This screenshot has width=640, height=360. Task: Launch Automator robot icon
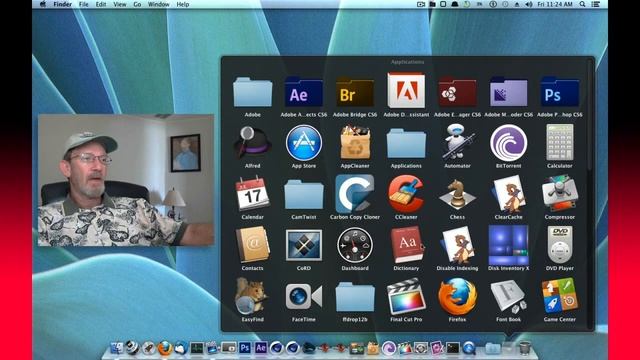[x=457, y=142]
